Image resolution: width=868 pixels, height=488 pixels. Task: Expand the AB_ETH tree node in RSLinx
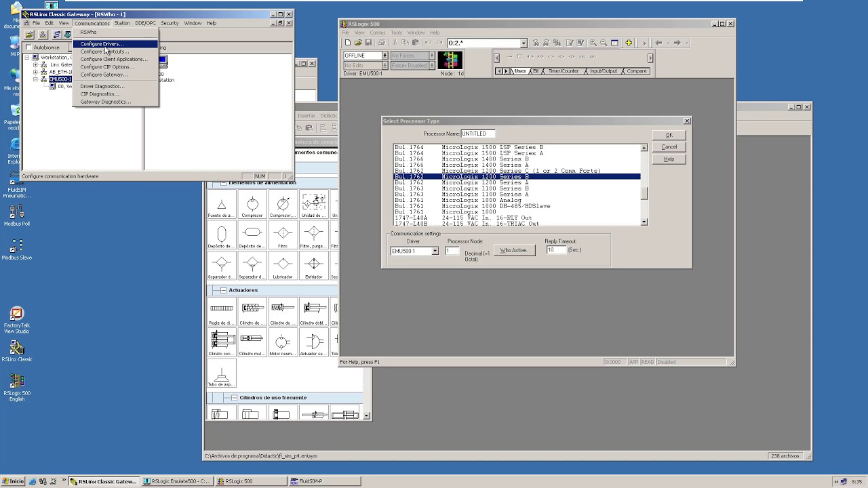pos(35,72)
